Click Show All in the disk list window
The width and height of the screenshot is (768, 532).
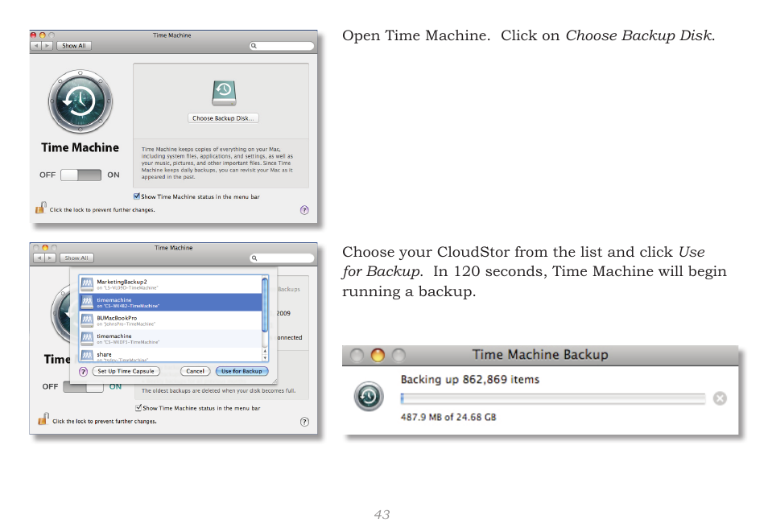pyautogui.click(x=77, y=258)
